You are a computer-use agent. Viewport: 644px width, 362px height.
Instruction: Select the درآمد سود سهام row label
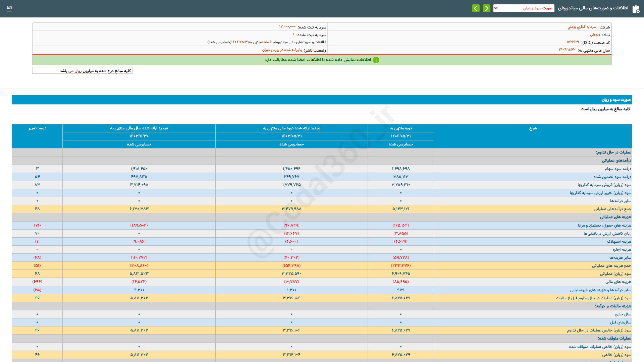618,169
